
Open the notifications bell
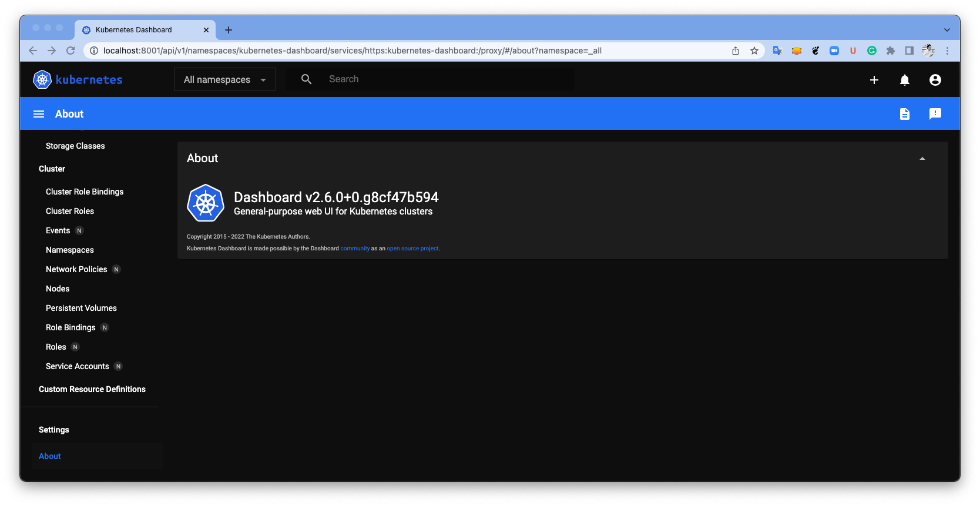pyautogui.click(x=905, y=80)
